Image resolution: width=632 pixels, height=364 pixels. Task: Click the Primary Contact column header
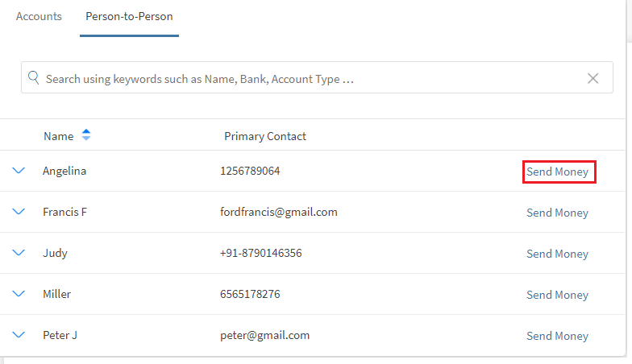[265, 136]
